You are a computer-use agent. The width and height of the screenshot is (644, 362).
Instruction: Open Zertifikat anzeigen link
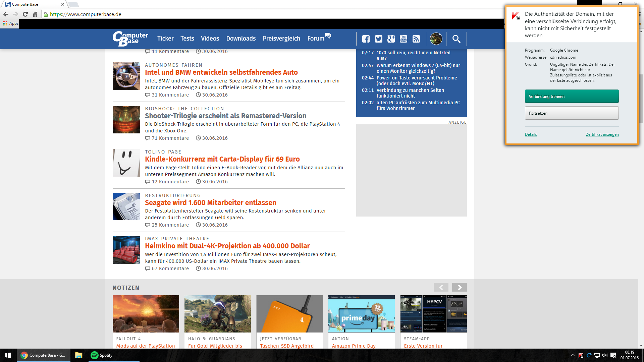(602, 134)
